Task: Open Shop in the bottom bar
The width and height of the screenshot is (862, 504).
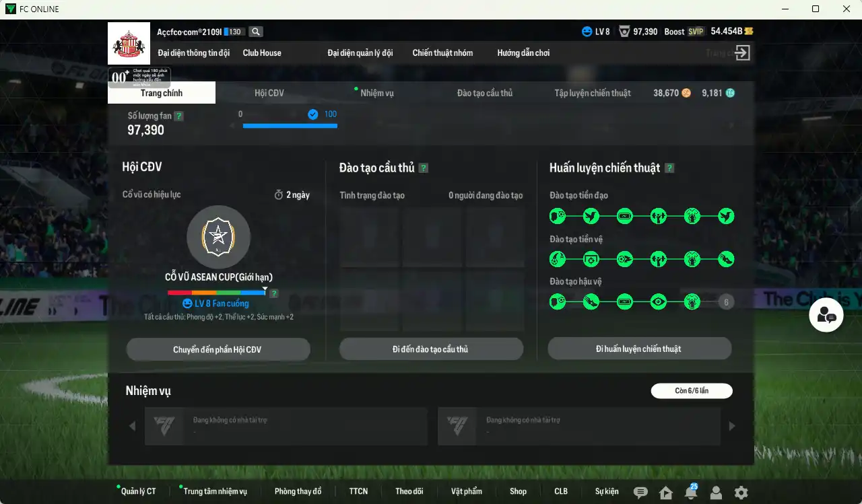Action: [518, 491]
